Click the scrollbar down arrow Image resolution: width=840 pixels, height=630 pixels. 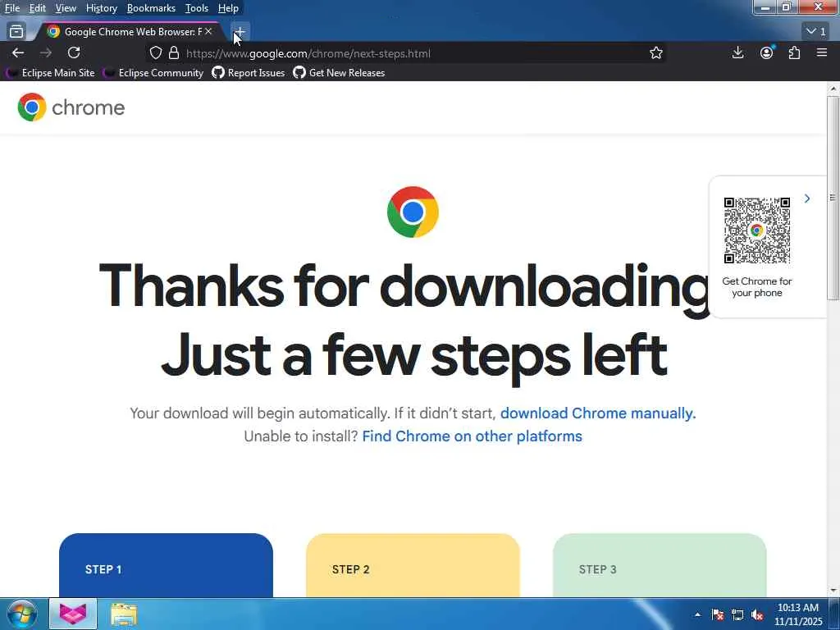(x=833, y=591)
